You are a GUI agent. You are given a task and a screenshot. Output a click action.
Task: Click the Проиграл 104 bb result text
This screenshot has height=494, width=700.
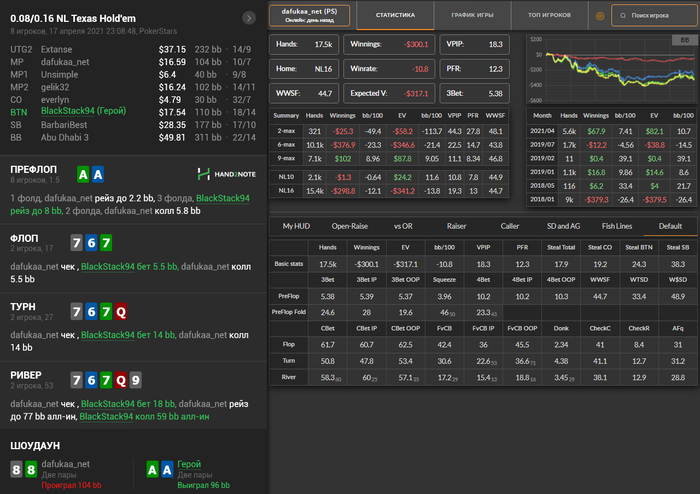[71, 486]
